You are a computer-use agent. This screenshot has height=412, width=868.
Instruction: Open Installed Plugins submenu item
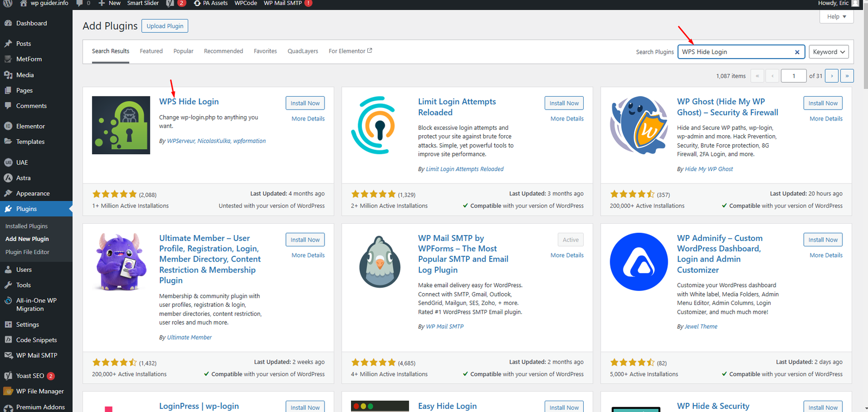(x=27, y=226)
